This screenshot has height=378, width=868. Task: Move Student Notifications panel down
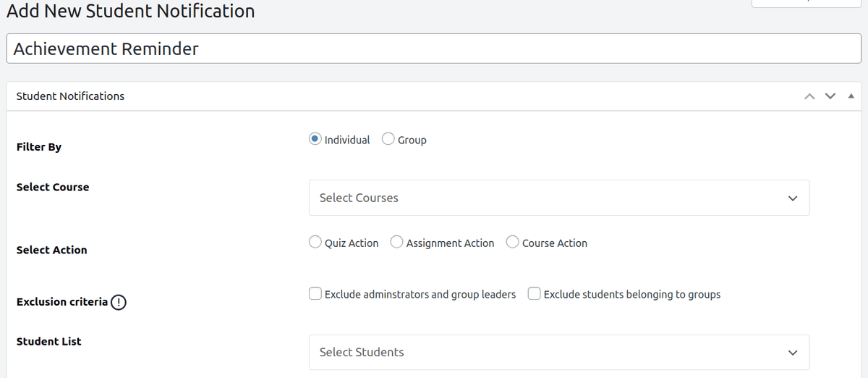pyautogui.click(x=830, y=96)
